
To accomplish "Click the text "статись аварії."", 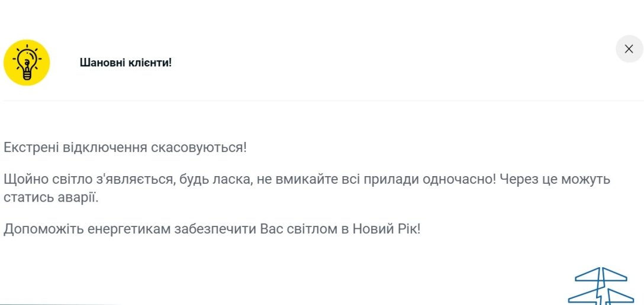I will 51,197.
